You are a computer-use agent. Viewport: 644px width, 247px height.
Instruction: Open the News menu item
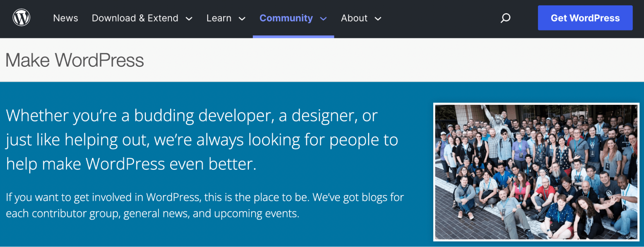coord(65,18)
